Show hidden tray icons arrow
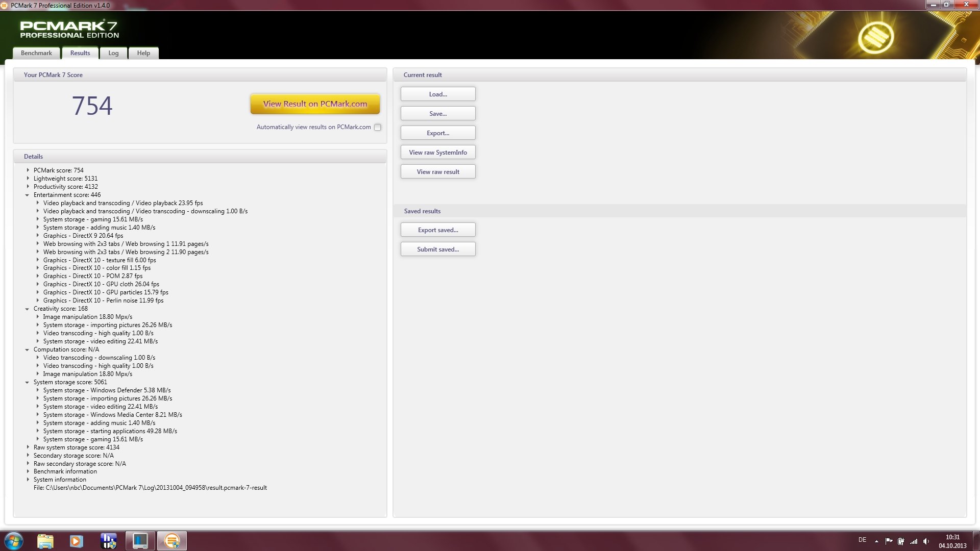Viewport: 980px width, 551px height. click(x=876, y=541)
